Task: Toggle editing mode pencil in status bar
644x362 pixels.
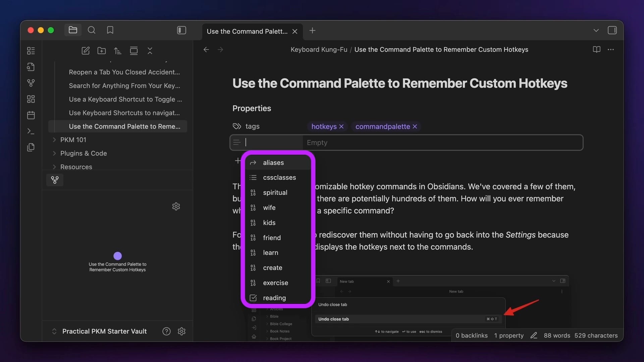Action: click(534, 336)
